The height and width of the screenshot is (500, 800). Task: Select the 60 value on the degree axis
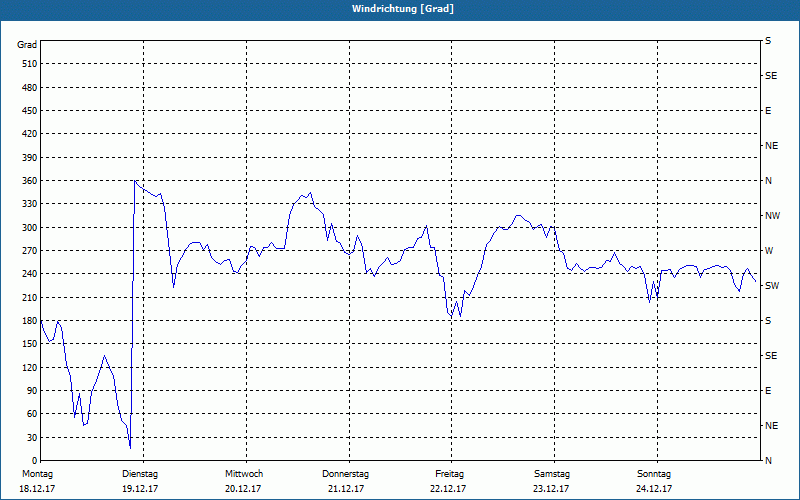point(32,414)
